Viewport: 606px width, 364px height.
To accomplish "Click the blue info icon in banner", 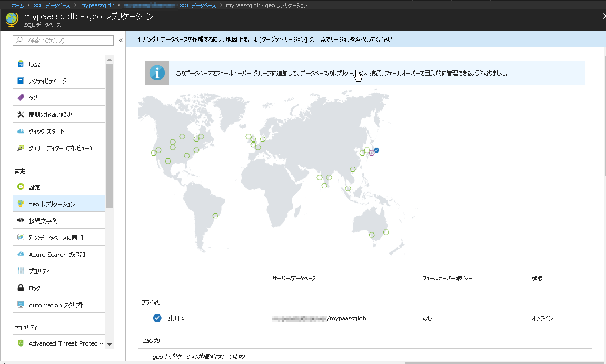I will tap(157, 73).
